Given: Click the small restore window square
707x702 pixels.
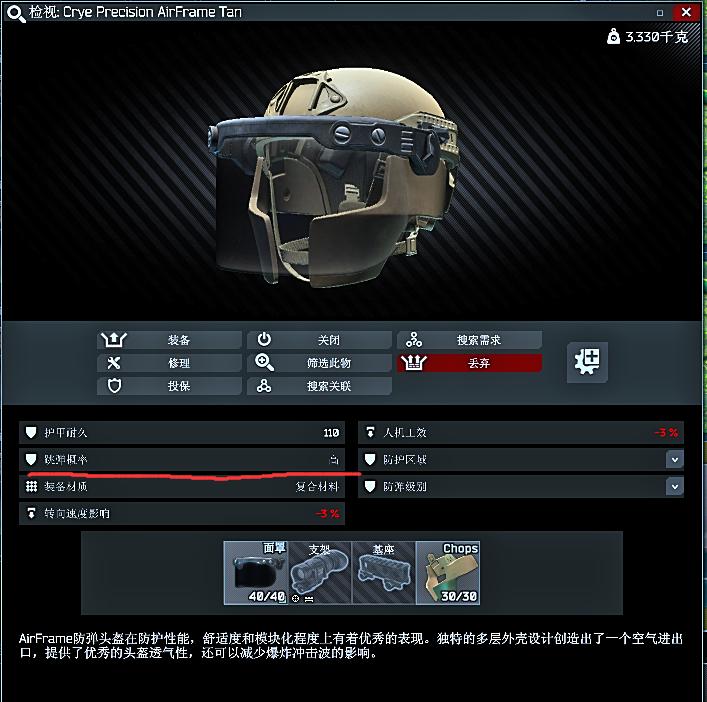Looking at the screenshot, I should tap(660, 13).
